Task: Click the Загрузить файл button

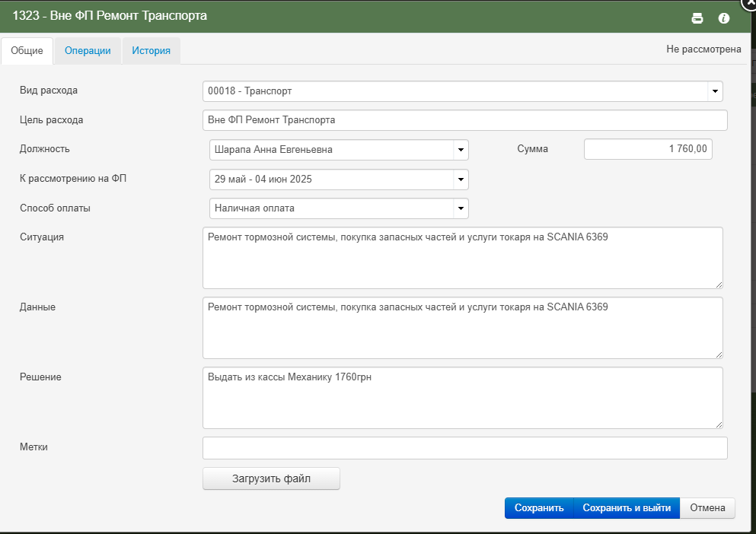Action: (272, 478)
